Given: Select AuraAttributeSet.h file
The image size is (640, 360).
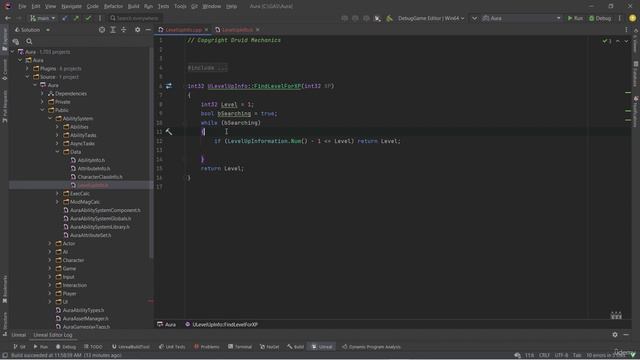Looking at the screenshot, I should coord(91,235).
